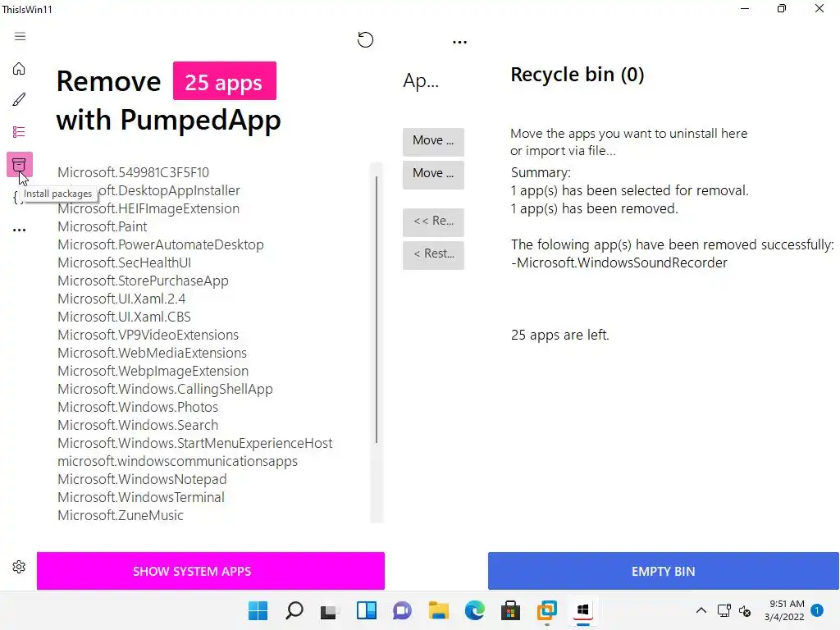Select Microsoft.StorePurchaseApp entry

pos(143,281)
